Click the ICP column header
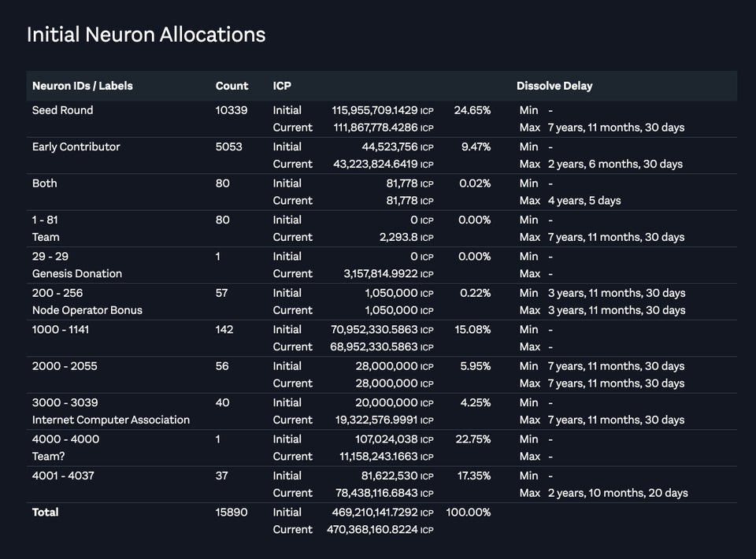The width and height of the screenshot is (756, 559). [x=282, y=86]
